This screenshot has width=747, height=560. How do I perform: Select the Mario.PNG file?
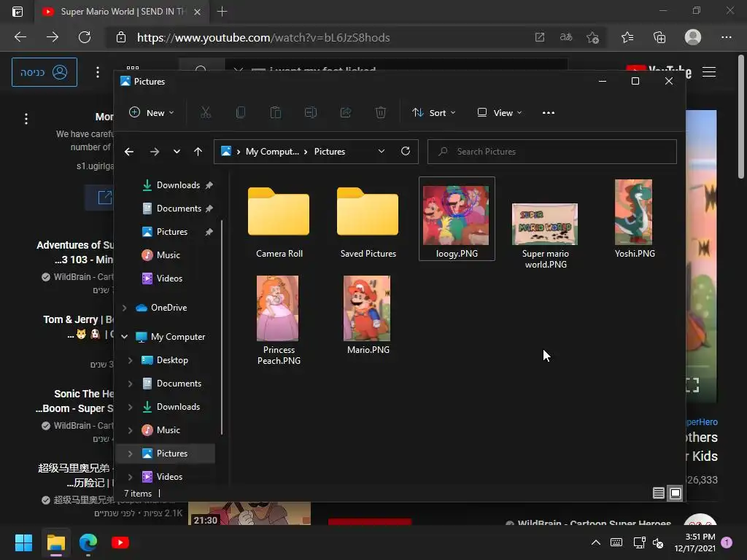point(368,315)
